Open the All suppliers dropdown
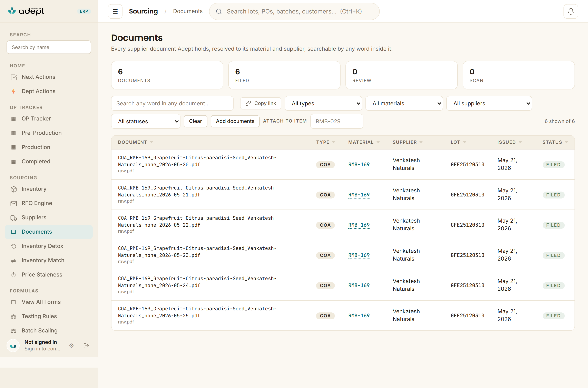The height and width of the screenshot is (388, 588). (x=489, y=104)
